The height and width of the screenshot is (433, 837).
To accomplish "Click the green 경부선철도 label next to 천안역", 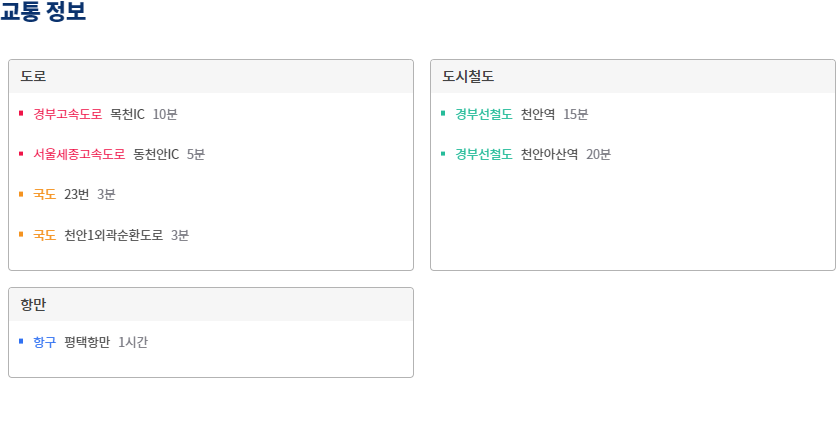I will tap(484, 114).
